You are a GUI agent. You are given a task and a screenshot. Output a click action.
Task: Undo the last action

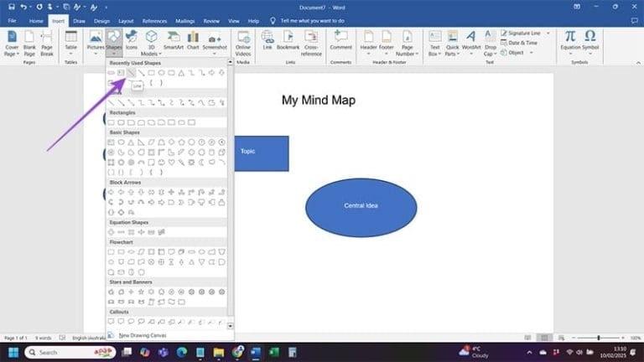[23, 7]
